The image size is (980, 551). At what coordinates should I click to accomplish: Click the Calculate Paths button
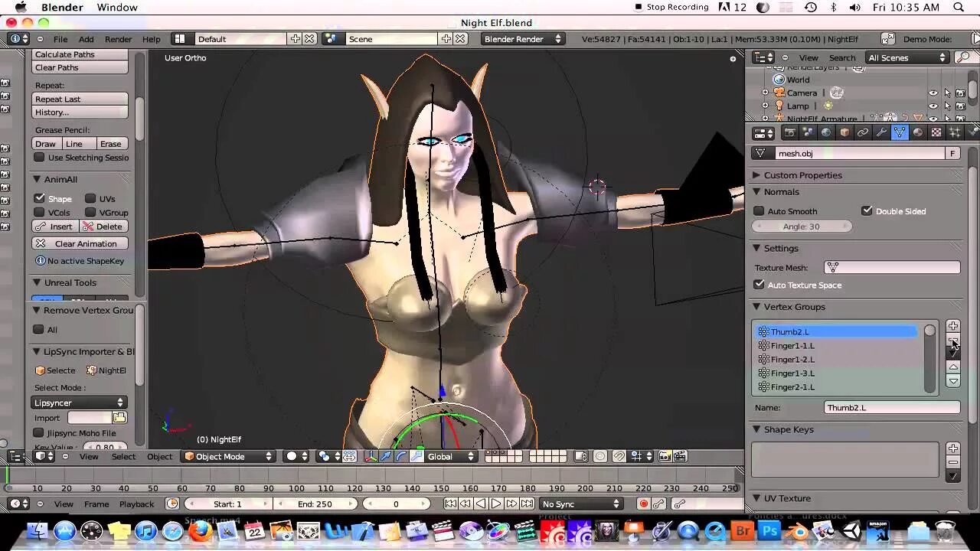(80, 55)
